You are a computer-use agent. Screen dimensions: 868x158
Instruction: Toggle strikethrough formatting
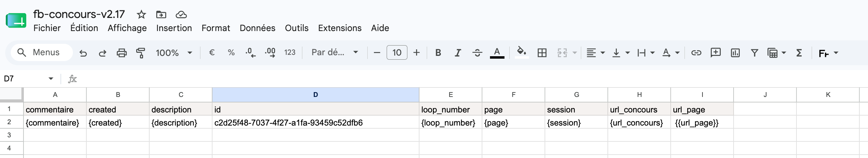477,53
